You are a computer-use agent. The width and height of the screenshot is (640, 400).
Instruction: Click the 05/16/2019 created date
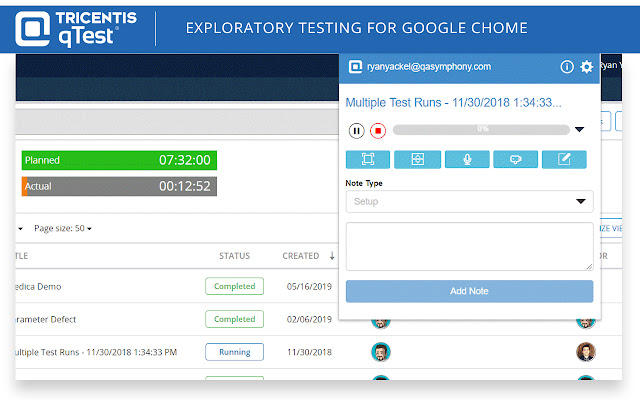(x=309, y=287)
